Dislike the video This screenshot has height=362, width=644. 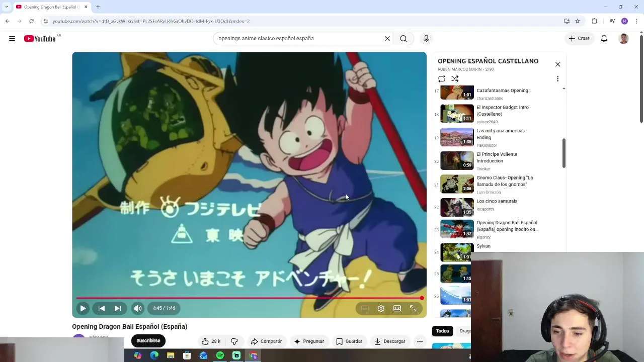tap(234, 341)
